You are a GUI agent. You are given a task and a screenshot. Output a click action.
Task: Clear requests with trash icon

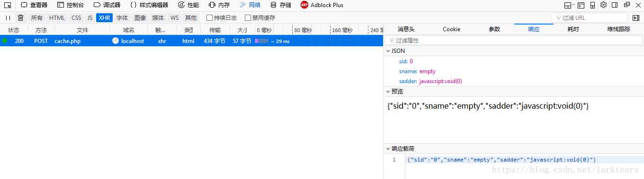[x=20, y=18]
